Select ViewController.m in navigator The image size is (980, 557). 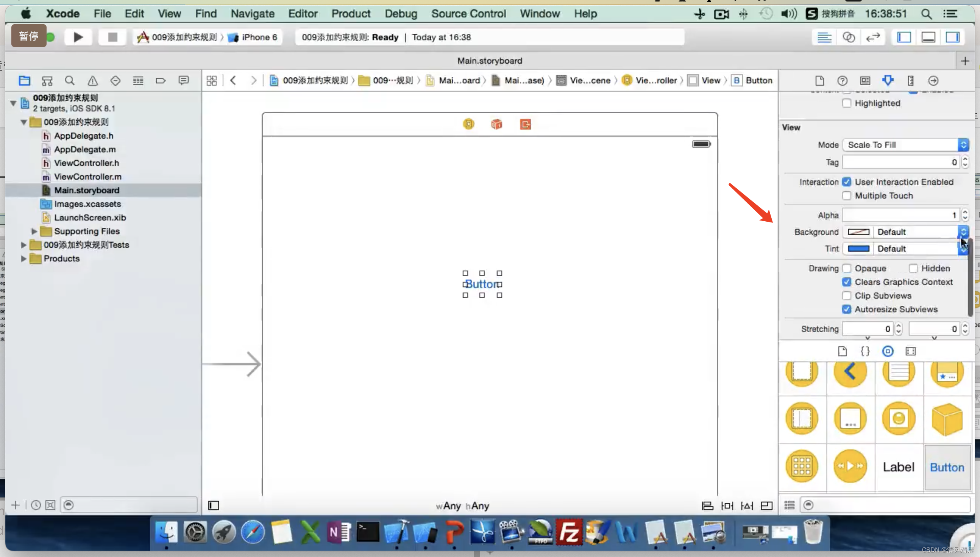[87, 177]
